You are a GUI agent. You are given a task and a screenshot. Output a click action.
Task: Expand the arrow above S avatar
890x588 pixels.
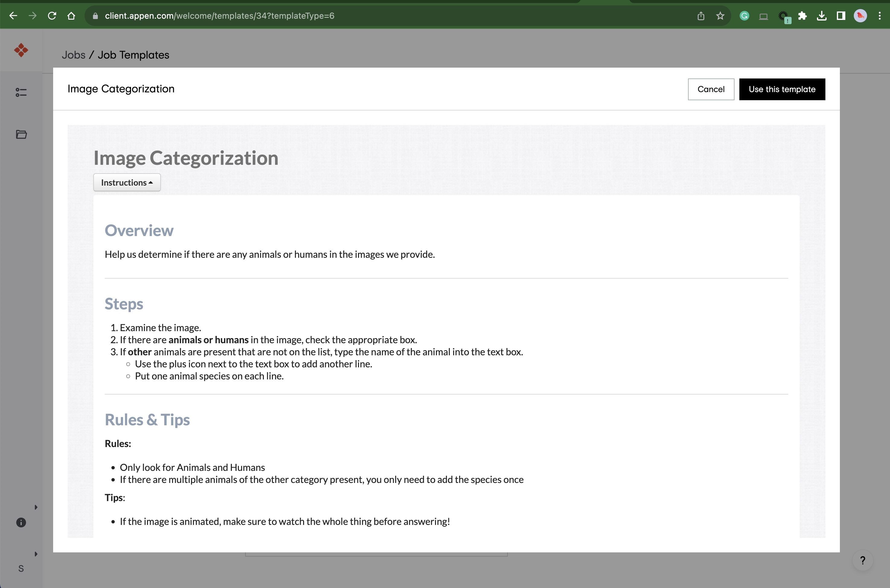coord(36,554)
